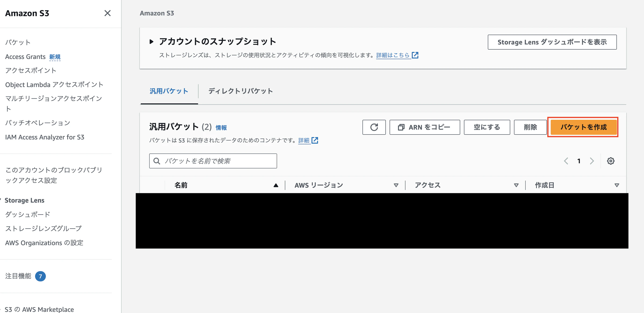Copy ARN using the ARN をコピー button
This screenshot has width=644, height=313.
tap(424, 127)
